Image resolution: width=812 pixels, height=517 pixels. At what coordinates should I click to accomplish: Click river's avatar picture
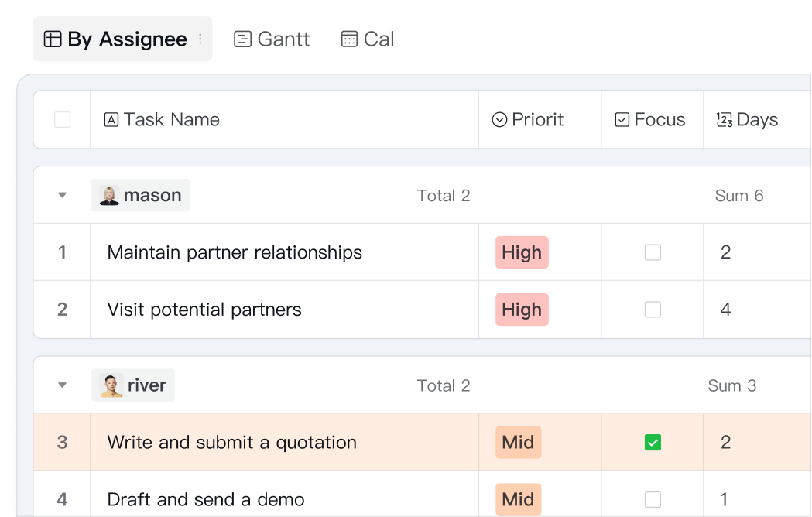111,385
